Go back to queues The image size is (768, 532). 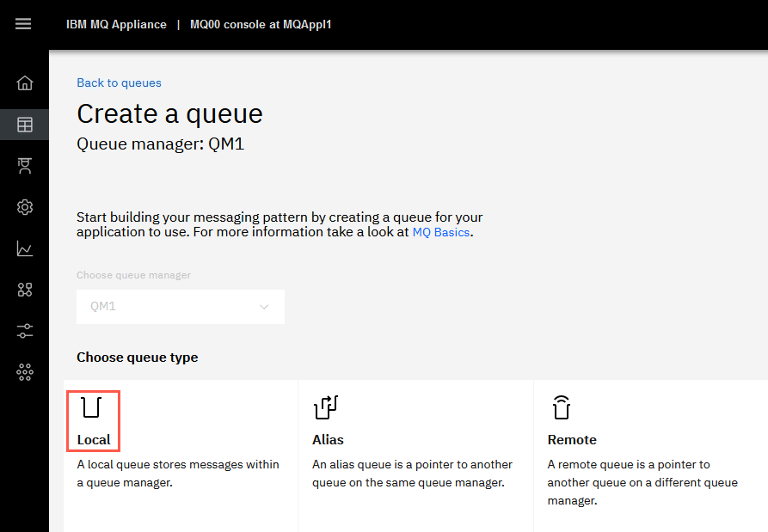119,83
